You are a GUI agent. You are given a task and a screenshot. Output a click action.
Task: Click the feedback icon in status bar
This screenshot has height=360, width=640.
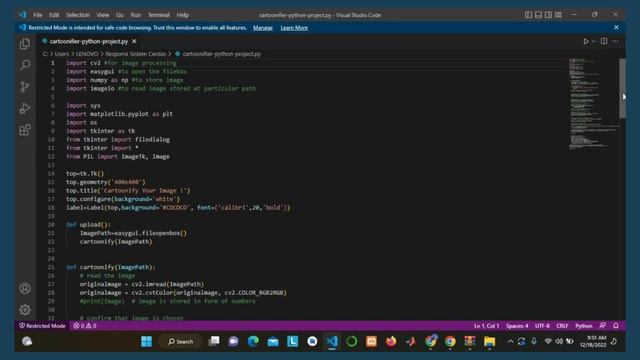602,326
